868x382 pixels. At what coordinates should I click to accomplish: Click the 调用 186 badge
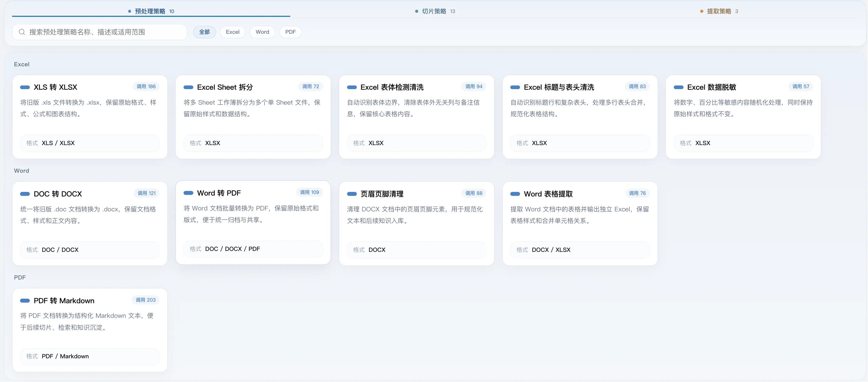point(146,87)
